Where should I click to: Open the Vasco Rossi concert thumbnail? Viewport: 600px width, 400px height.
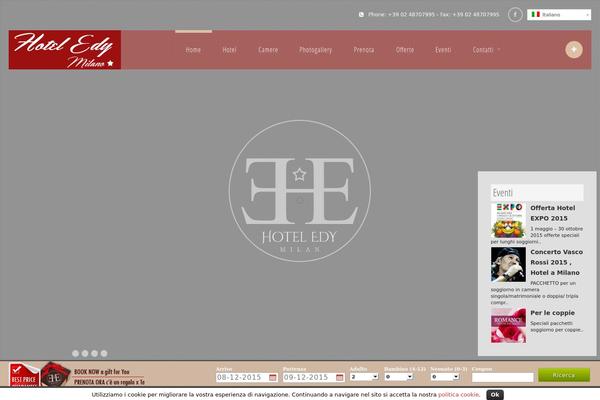tap(508, 264)
